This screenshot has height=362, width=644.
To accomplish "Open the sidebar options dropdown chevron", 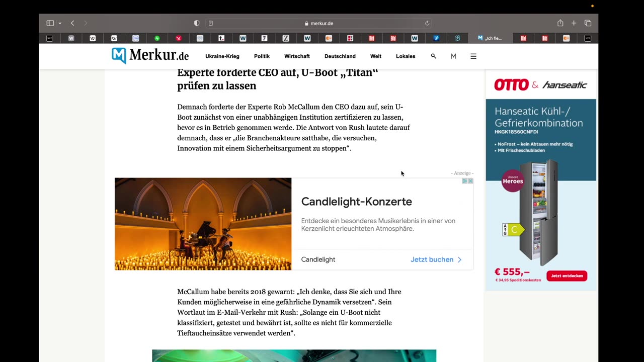I will tap(60, 23).
